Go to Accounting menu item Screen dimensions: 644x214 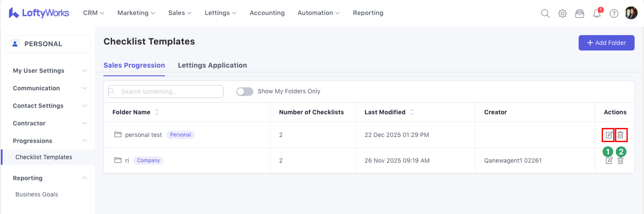[267, 13]
